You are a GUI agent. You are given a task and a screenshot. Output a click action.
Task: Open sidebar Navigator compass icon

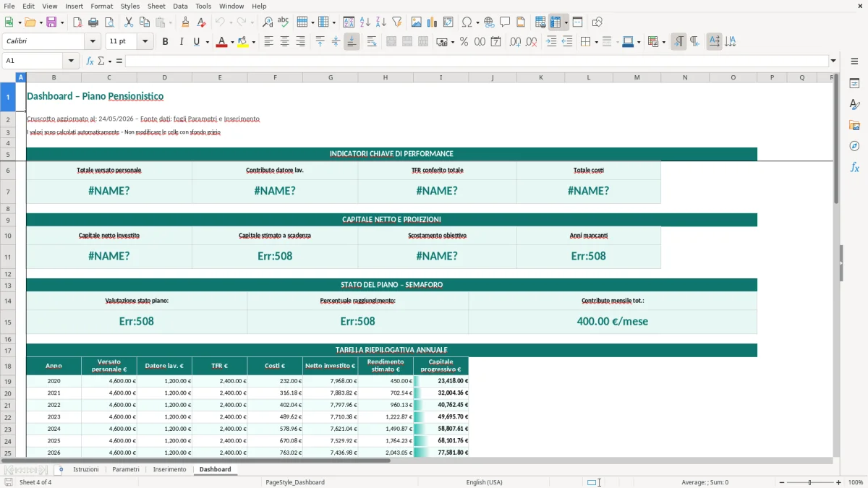click(x=854, y=147)
